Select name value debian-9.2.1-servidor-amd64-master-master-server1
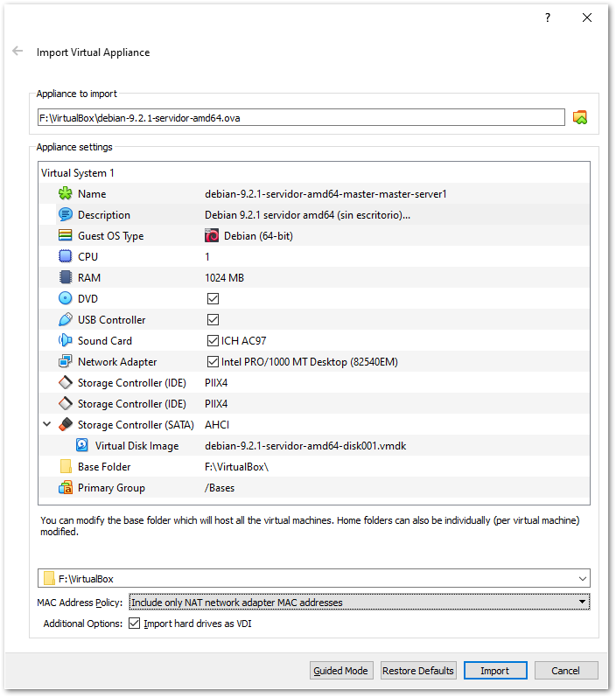616x697 pixels. [x=325, y=194]
